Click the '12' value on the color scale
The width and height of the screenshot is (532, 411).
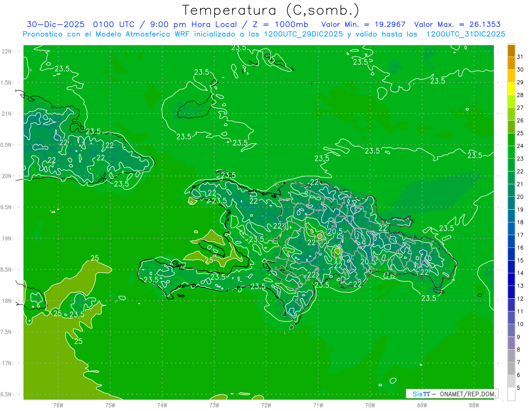tap(520, 298)
